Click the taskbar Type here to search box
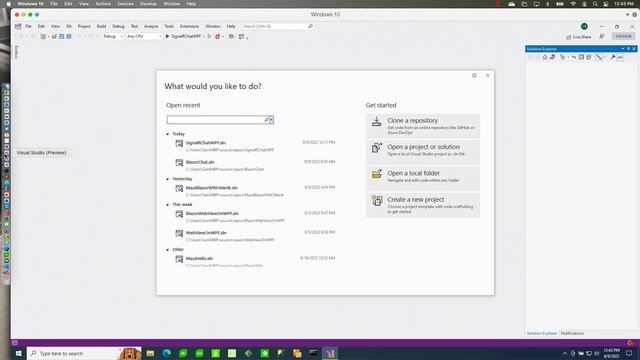Screen dimensions: 640x360 84,353
